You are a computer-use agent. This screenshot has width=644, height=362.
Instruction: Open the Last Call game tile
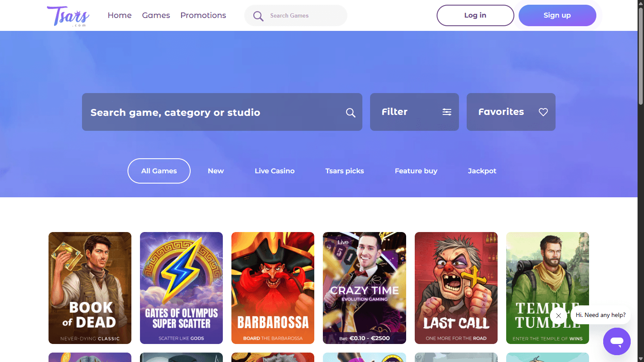pos(456,288)
